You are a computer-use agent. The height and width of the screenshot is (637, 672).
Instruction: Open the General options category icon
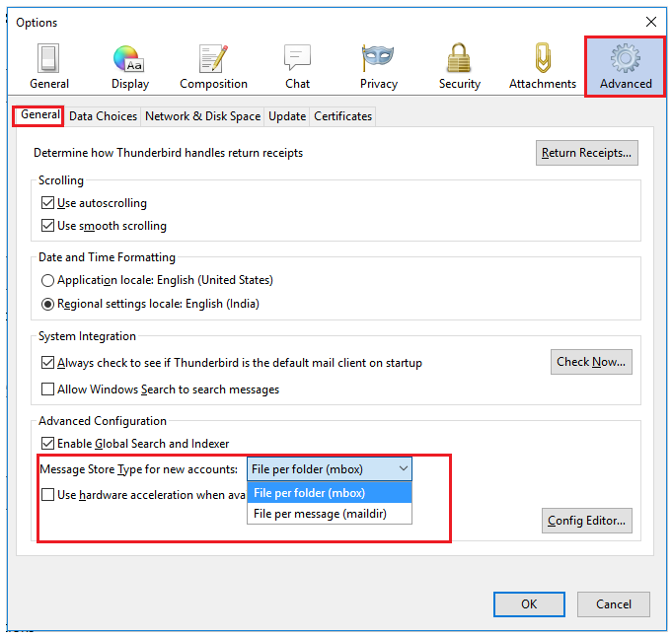click(x=49, y=66)
